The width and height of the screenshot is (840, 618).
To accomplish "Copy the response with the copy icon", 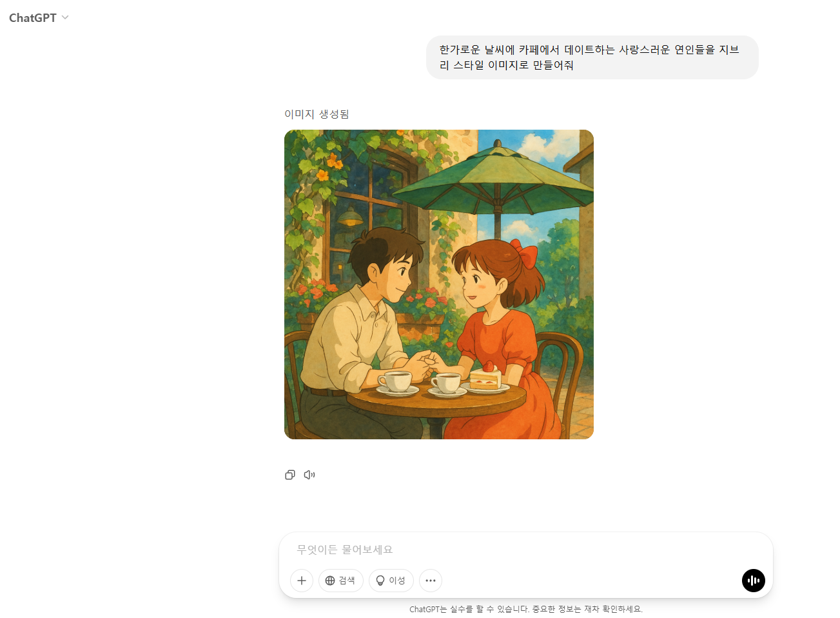I will pos(290,475).
